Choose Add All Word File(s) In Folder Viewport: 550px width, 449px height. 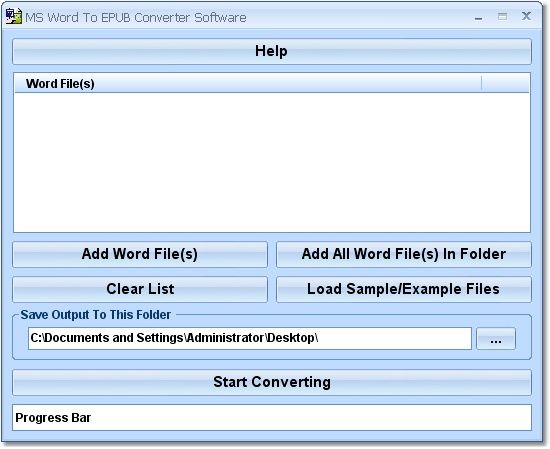404,254
